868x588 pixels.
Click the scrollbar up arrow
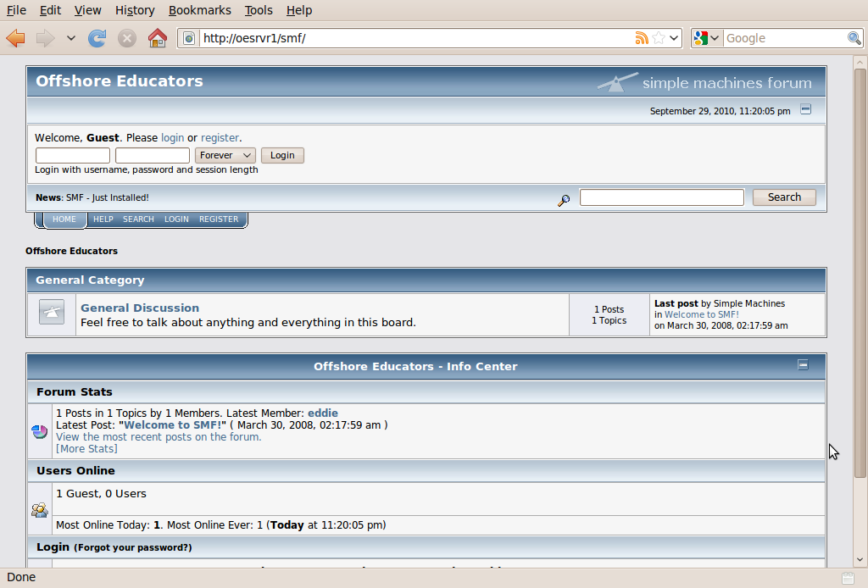[860, 62]
